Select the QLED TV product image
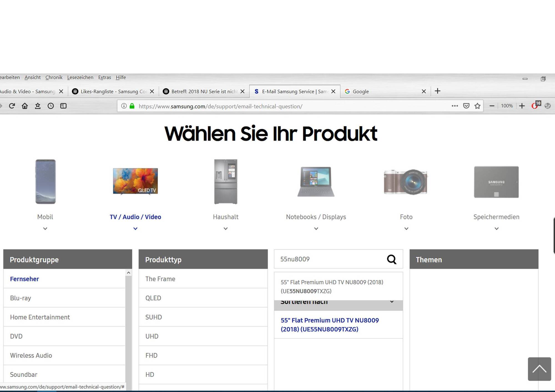 (x=135, y=182)
